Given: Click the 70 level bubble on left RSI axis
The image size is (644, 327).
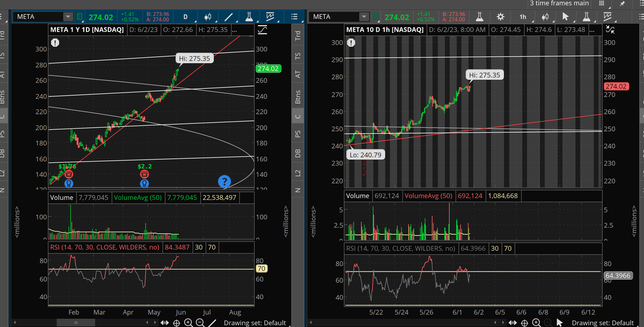Looking at the screenshot, I should 262,268.
